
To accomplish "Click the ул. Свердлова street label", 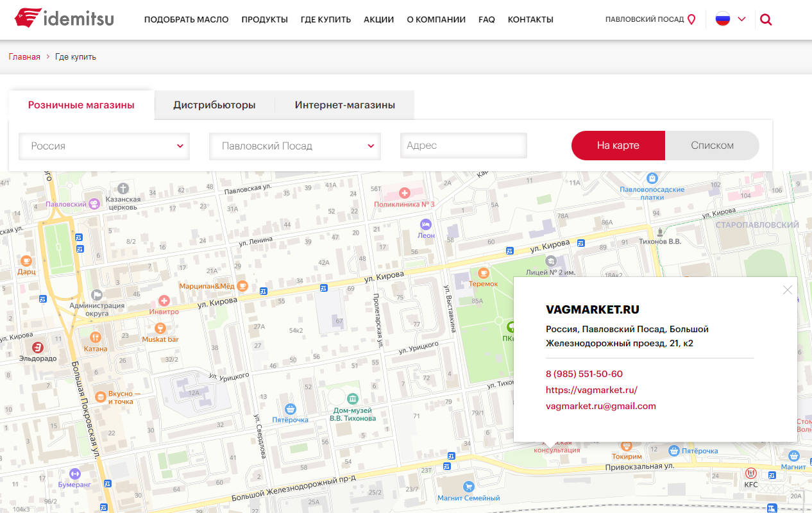I will tap(259, 436).
